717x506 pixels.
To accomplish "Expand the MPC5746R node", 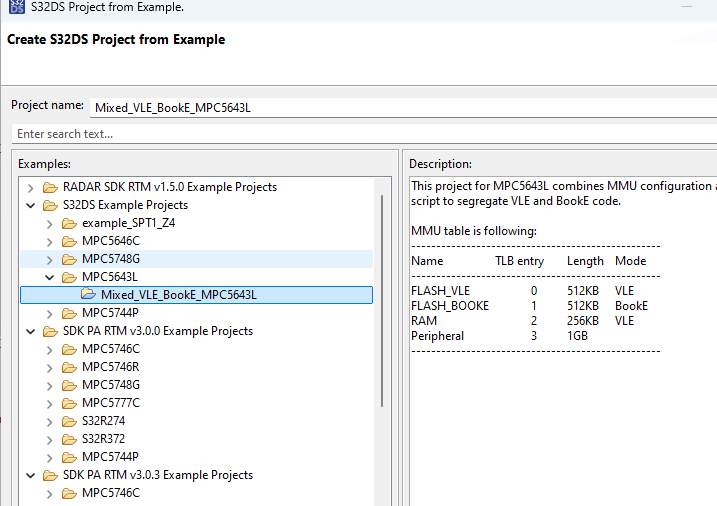I will coord(49,368).
